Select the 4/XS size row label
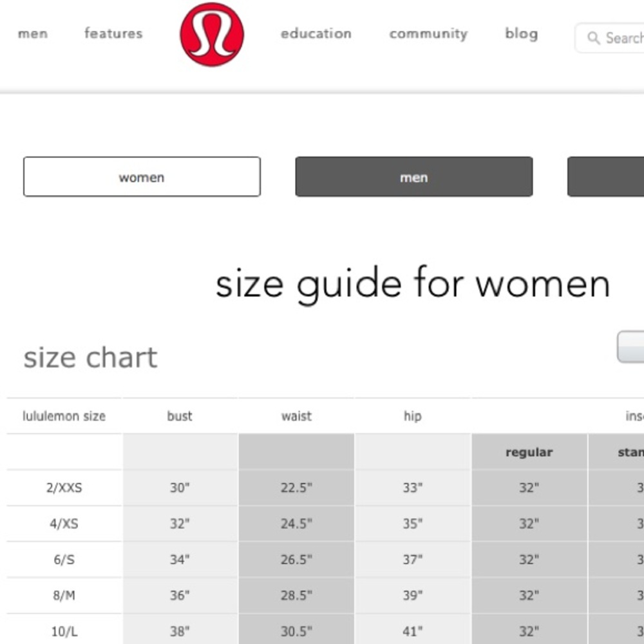This screenshot has width=644, height=644. coord(64,524)
